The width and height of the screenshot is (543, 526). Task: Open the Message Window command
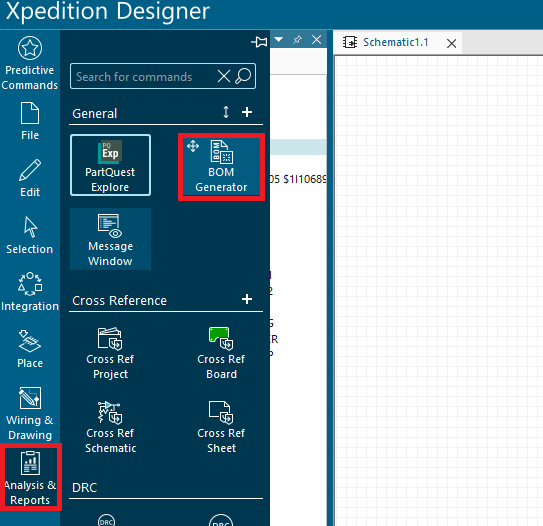point(110,239)
